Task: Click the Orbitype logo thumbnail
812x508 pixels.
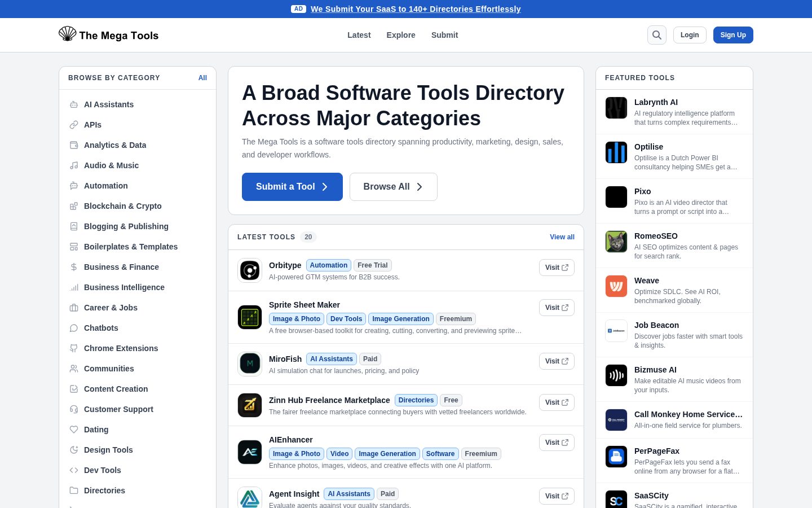Action: click(250, 270)
